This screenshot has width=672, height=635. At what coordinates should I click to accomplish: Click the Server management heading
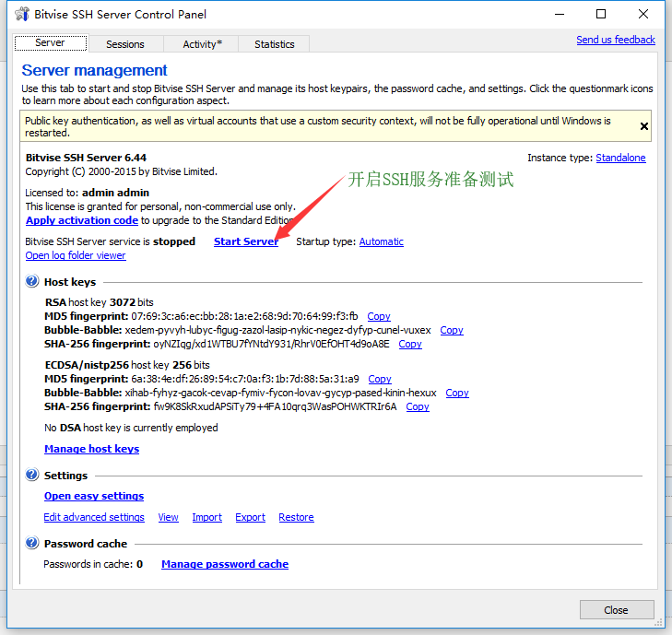pyautogui.click(x=94, y=70)
